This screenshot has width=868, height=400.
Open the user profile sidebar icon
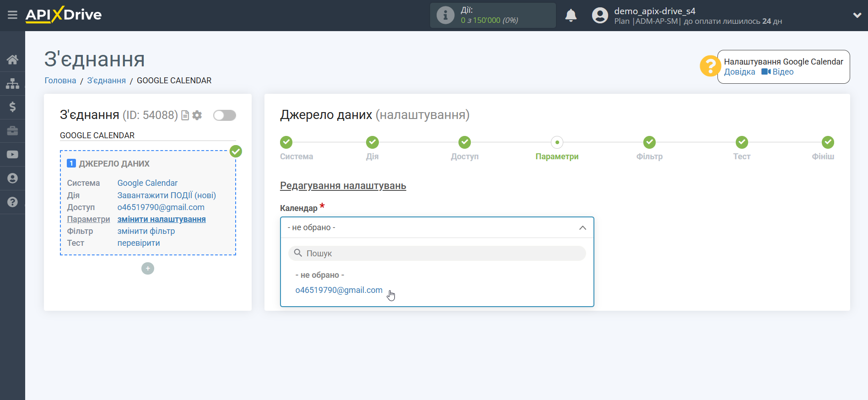point(12,178)
